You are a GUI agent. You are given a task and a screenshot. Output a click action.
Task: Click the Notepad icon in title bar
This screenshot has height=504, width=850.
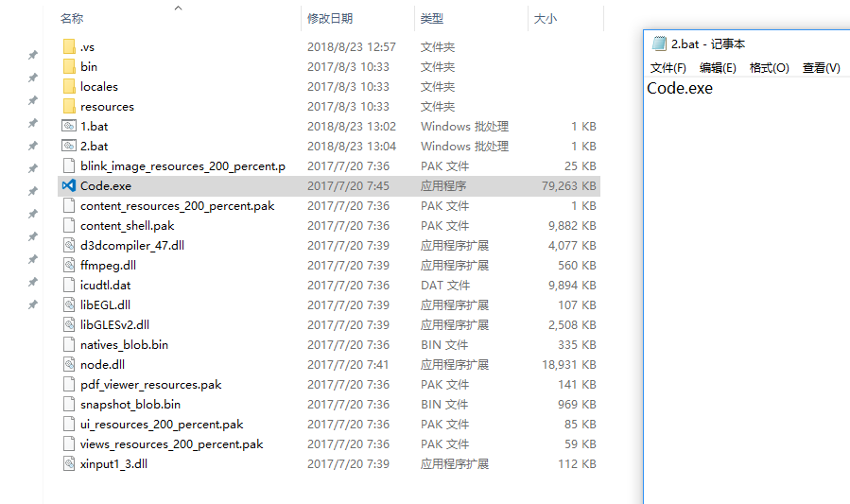[x=659, y=43]
